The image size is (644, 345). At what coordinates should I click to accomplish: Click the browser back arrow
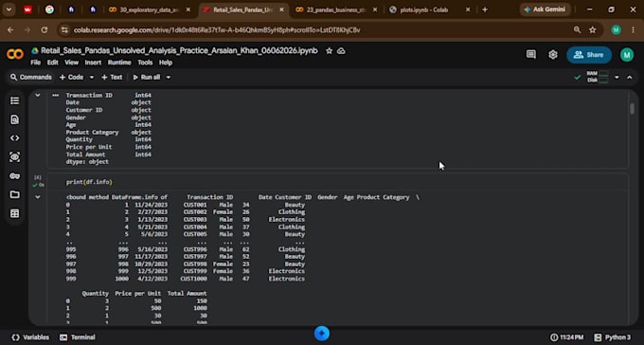[10, 30]
